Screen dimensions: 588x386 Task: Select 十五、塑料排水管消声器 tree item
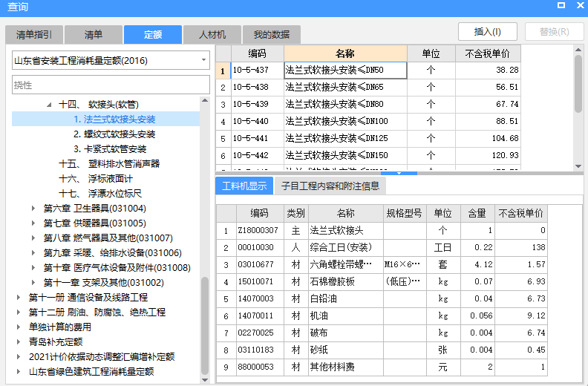(x=109, y=164)
